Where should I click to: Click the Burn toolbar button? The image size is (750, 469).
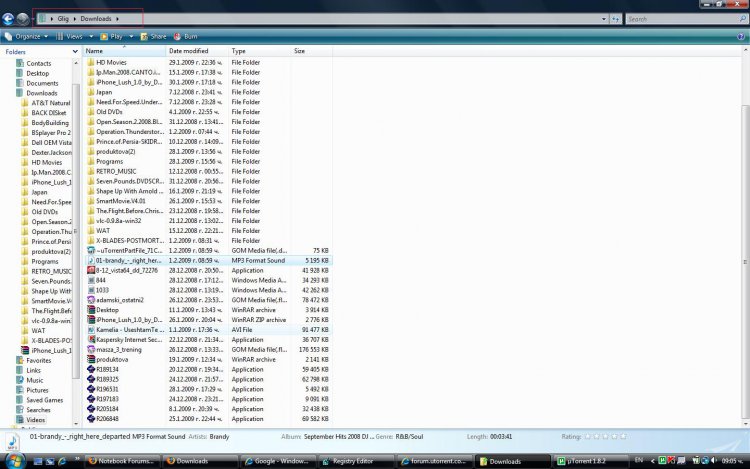(186, 36)
